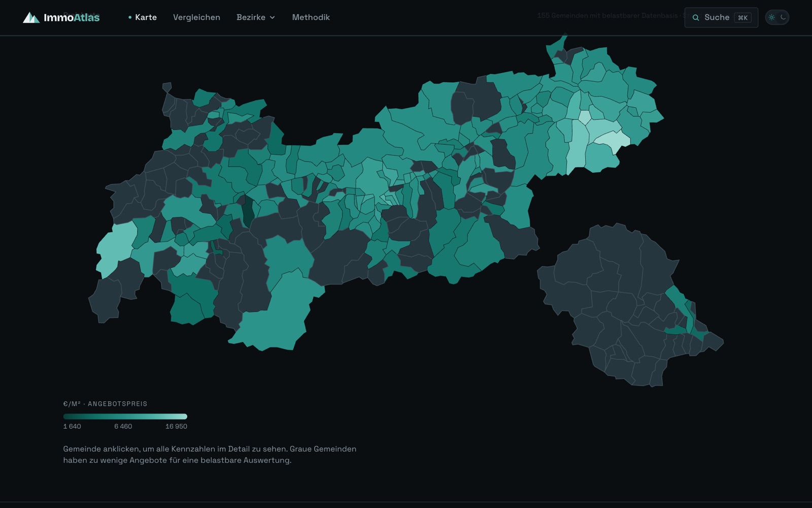Open the Suche search box
812x508 pixels.
(721, 17)
